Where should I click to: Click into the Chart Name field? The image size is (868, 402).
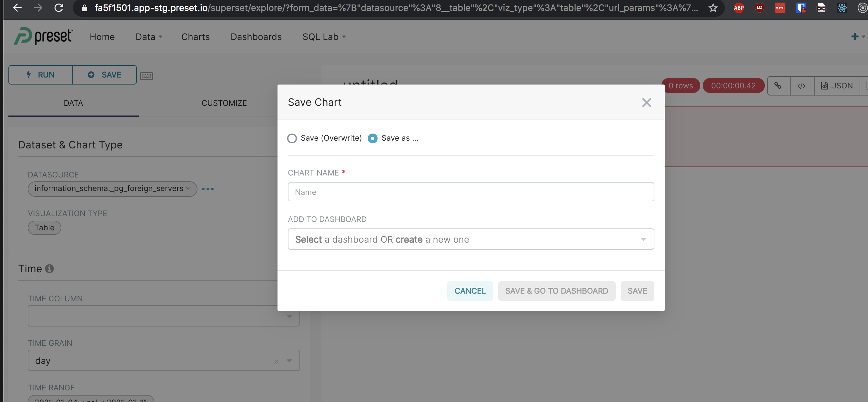coord(470,192)
